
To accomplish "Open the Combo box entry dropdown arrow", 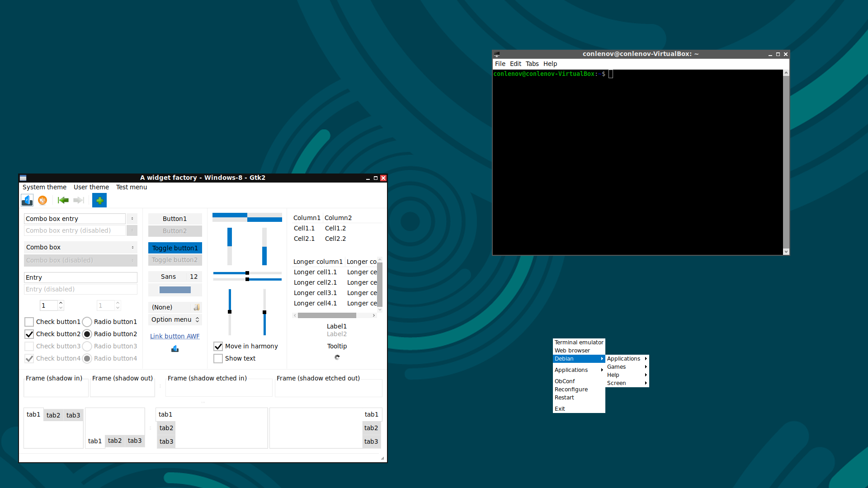I will pyautogui.click(x=132, y=219).
